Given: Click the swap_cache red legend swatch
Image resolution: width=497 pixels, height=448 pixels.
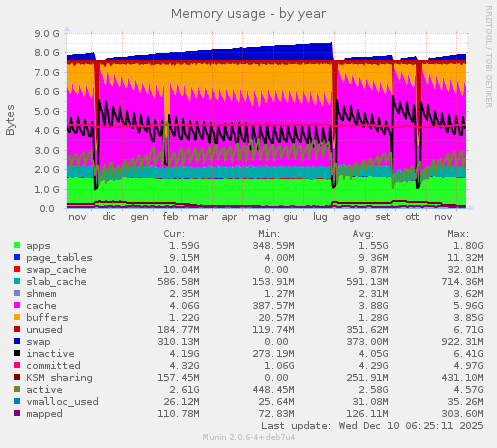Looking at the screenshot, I should [17, 269].
